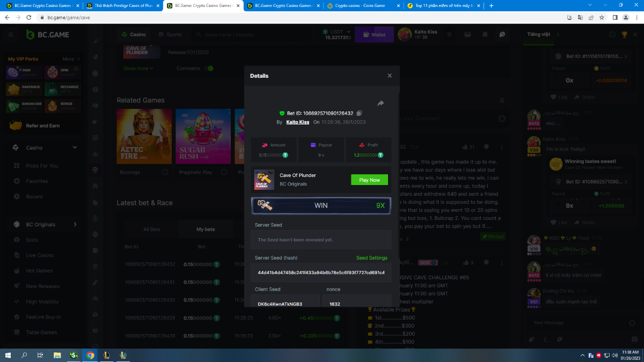Collapse the Casino sidebar section
This screenshot has width=644, height=362.
pos(75,147)
